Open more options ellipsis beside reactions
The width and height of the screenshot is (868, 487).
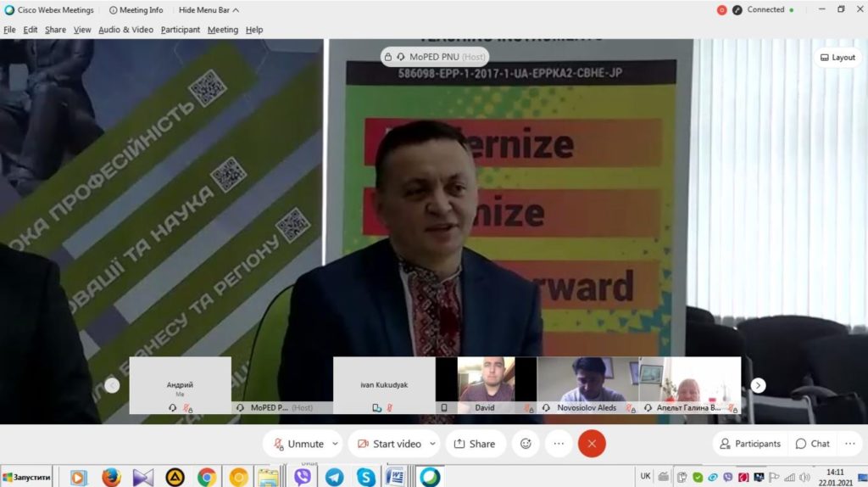[x=559, y=444]
